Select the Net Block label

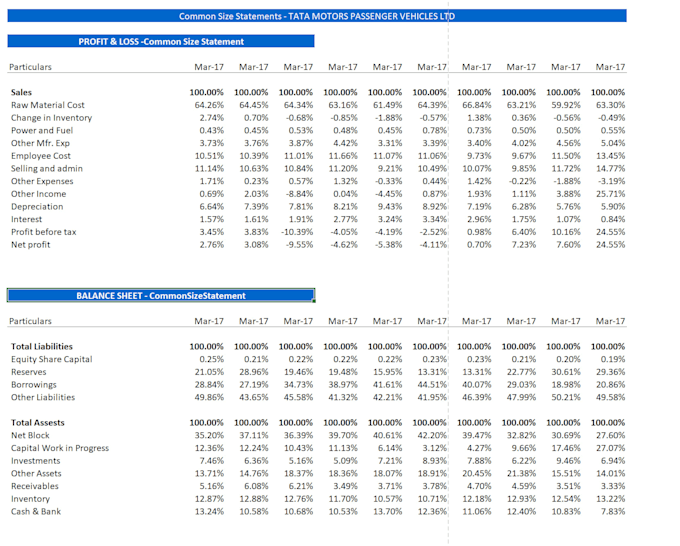(30, 435)
